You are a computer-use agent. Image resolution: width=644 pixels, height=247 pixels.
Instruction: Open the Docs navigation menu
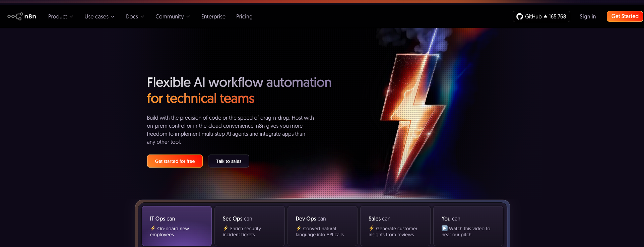click(x=135, y=16)
